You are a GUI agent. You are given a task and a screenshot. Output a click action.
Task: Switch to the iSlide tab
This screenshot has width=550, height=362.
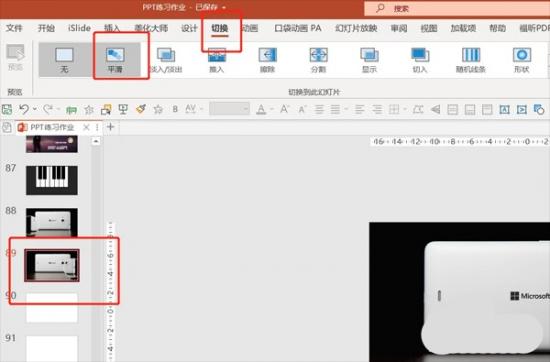pyautogui.click(x=79, y=28)
